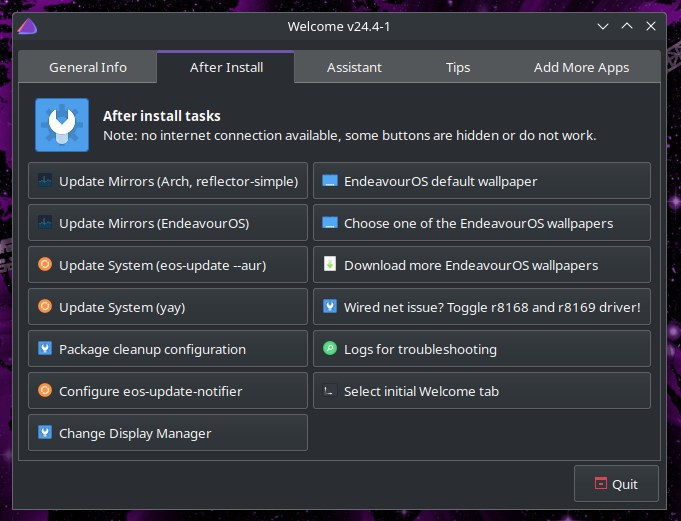Start Update System (yay)

(168, 307)
